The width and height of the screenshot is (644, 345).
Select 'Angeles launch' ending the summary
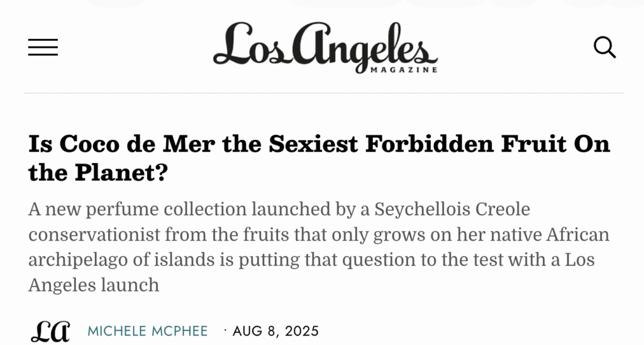[x=94, y=285]
